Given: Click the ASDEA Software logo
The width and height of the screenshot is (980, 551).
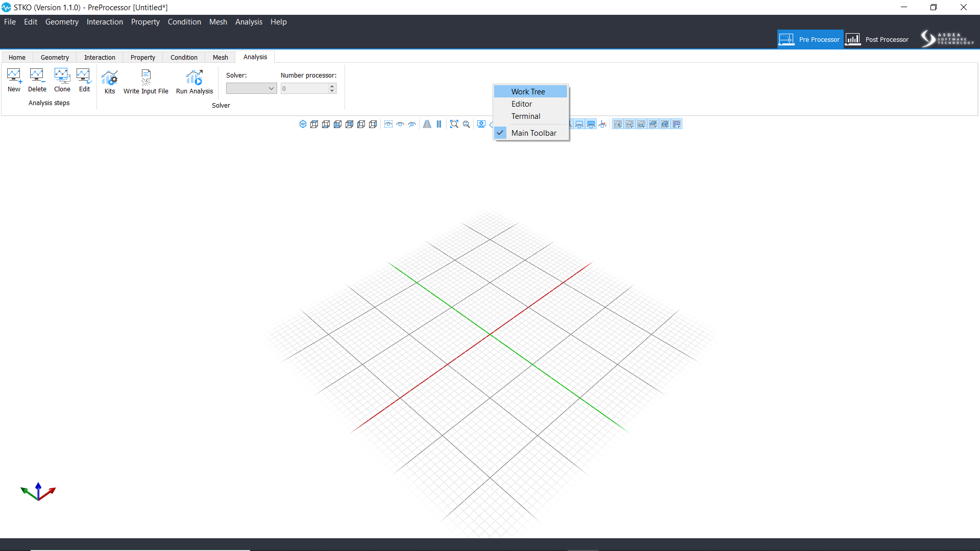Looking at the screenshot, I should (947, 39).
